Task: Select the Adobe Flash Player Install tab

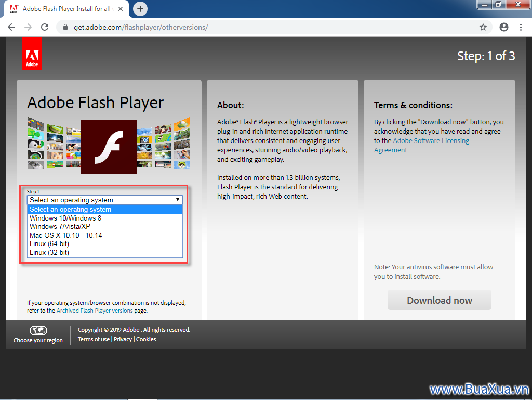Action: [66, 9]
